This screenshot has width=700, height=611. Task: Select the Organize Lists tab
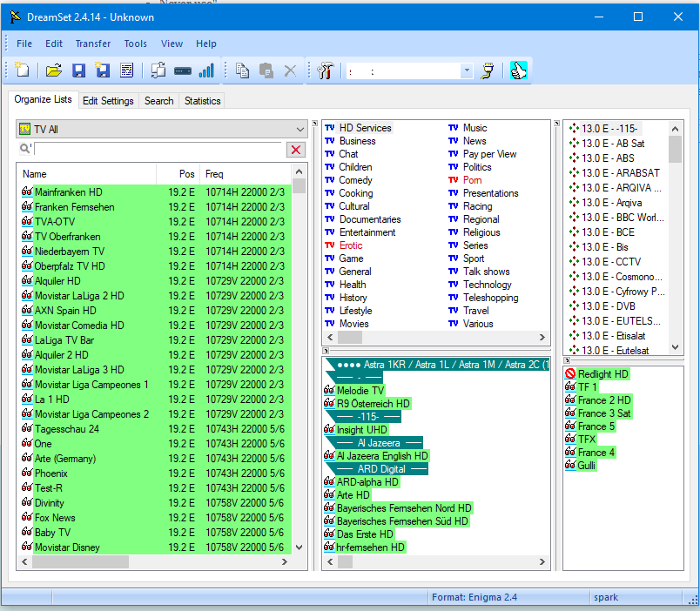click(x=43, y=99)
